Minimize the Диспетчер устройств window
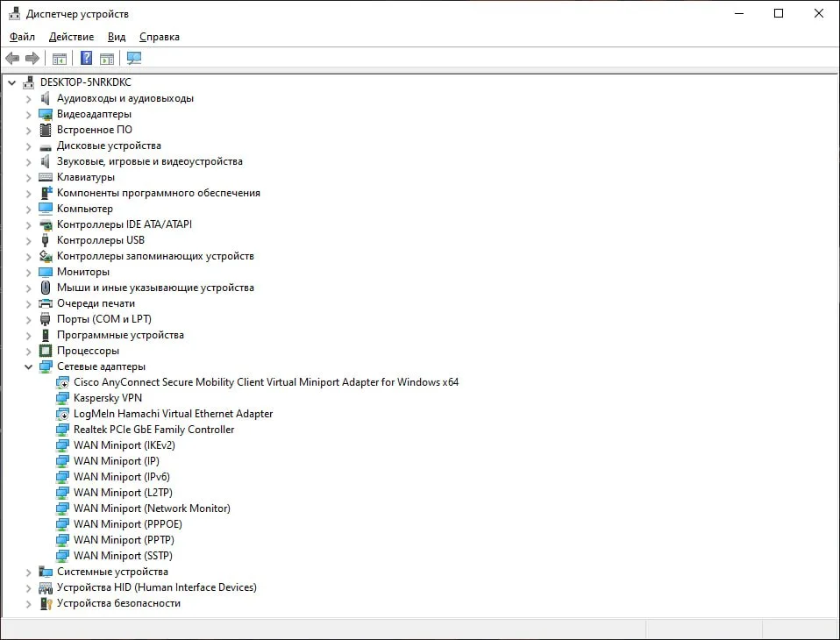This screenshot has width=840, height=640. coord(739,13)
